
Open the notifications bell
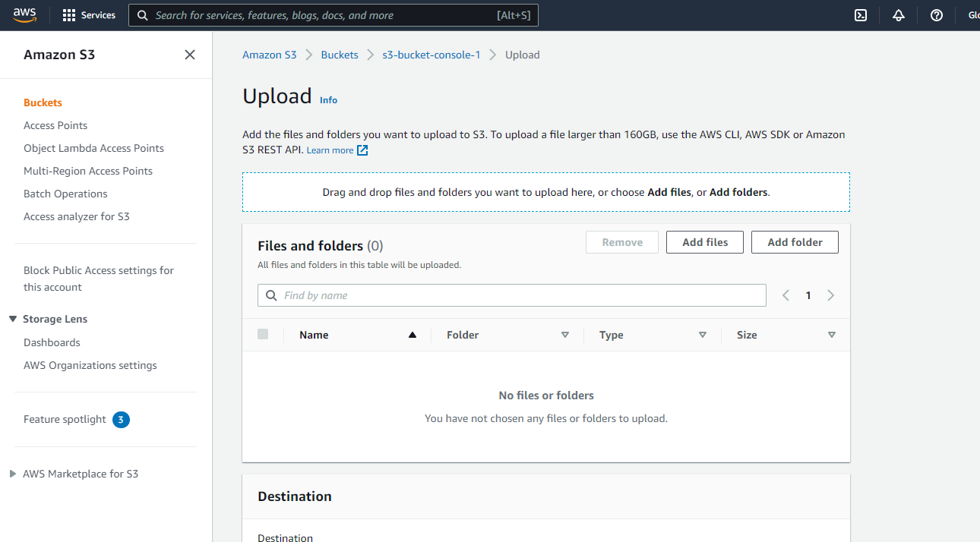[x=899, y=15]
